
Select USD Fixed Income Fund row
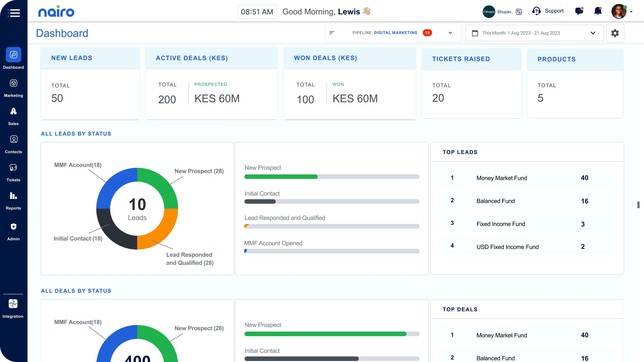[x=527, y=247]
